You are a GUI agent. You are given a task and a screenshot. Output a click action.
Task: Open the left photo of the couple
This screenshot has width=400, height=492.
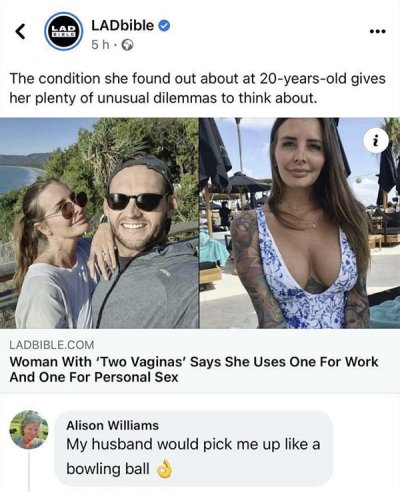pyautogui.click(x=99, y=223)
